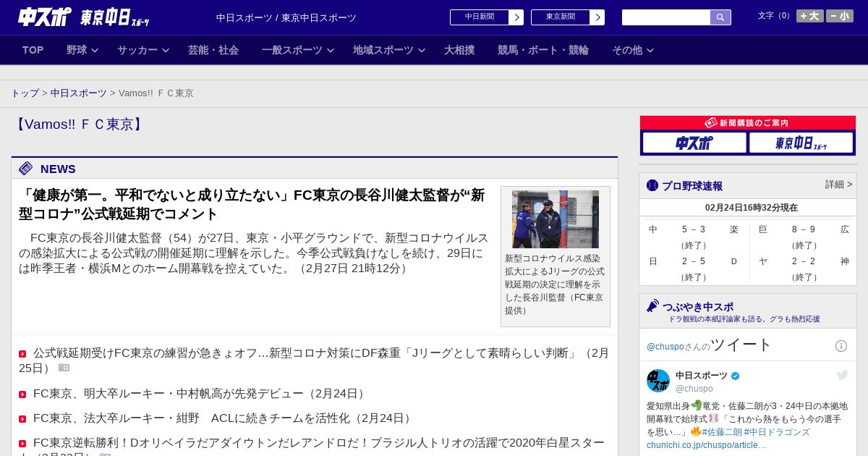Click the 中日スポーツ account name in tweet
Viewport: 868px width, 456px height.
(x=702, y=376)
